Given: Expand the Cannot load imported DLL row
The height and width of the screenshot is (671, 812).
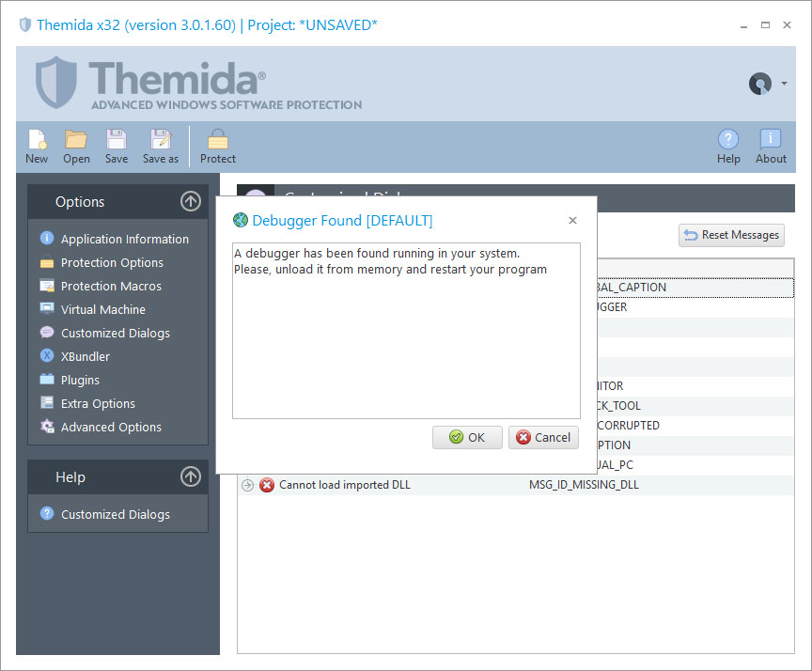Looking at the screenshot, I should [247, 485].
